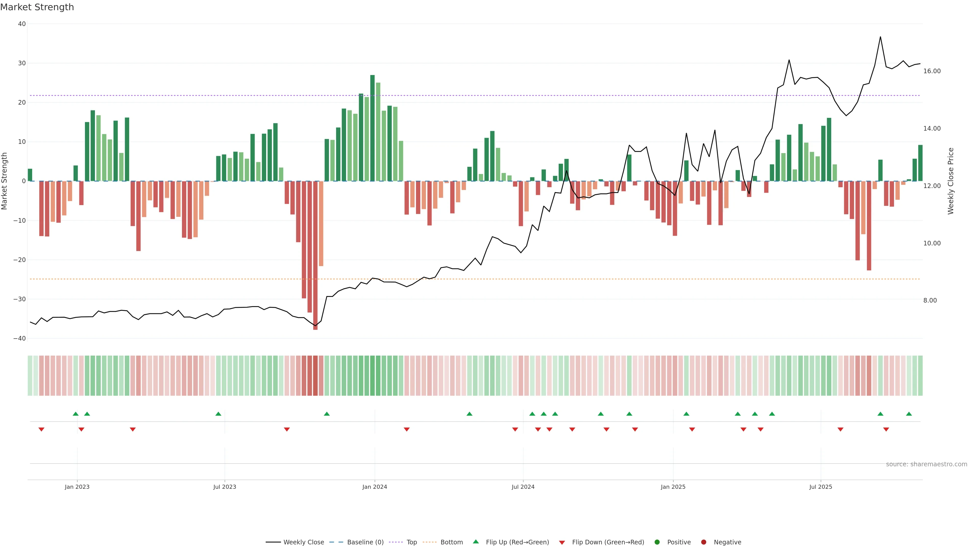Click the darkest red heatmap strip cell
Image resolution: width=980 pixels, height=551 pixels.
click(315, 375)
